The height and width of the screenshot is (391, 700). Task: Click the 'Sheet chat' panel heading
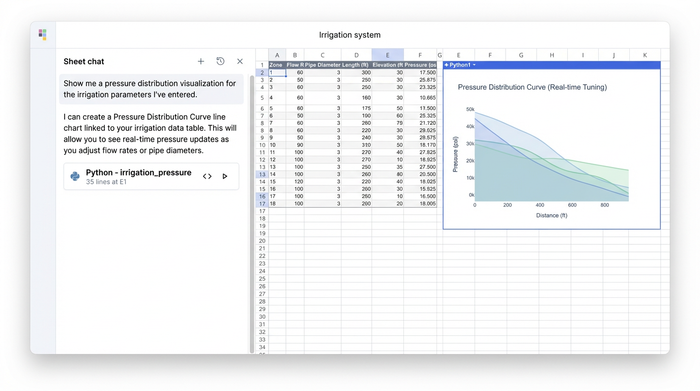coord(83,62)
